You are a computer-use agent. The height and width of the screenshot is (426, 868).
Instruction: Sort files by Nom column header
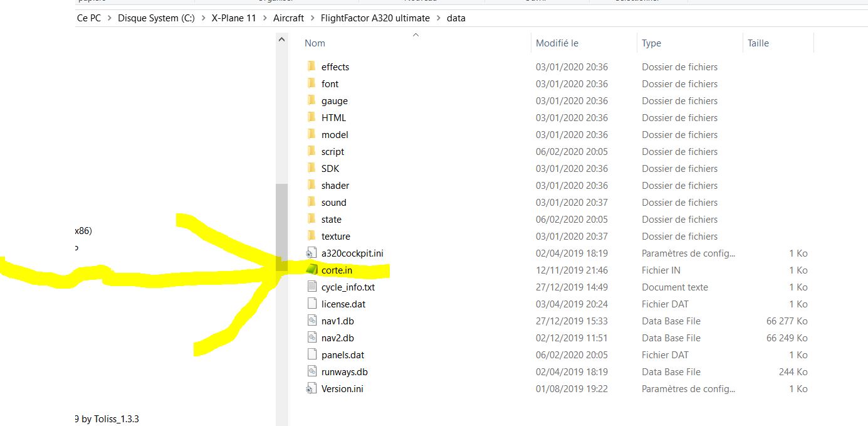tap(315, 43)
